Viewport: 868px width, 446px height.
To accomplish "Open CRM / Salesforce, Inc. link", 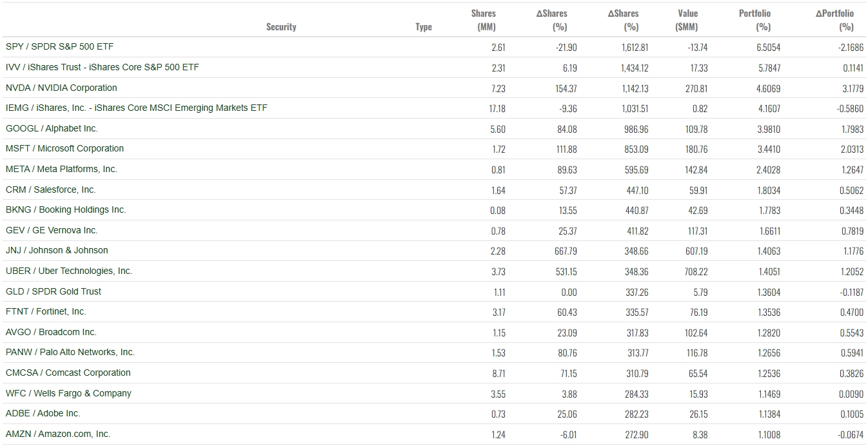I will tap(50, 189).
